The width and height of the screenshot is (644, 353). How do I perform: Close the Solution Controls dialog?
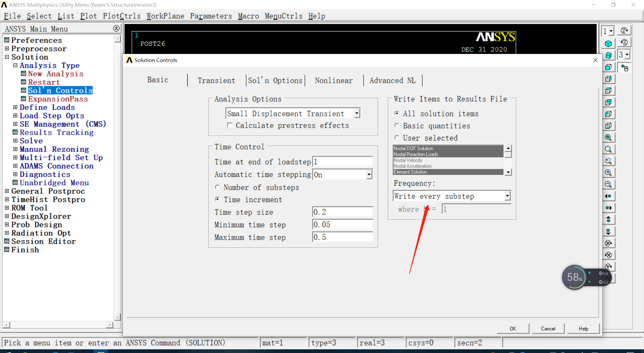595,60
